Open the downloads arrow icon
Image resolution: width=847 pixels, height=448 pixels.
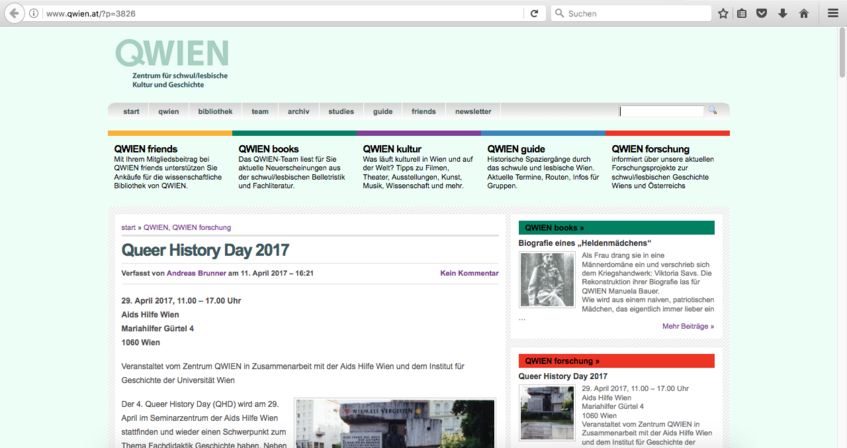click(783, 14)
